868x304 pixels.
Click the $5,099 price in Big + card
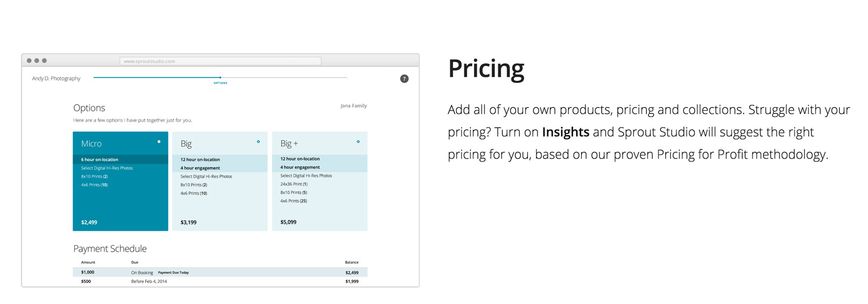coord(288,222)
